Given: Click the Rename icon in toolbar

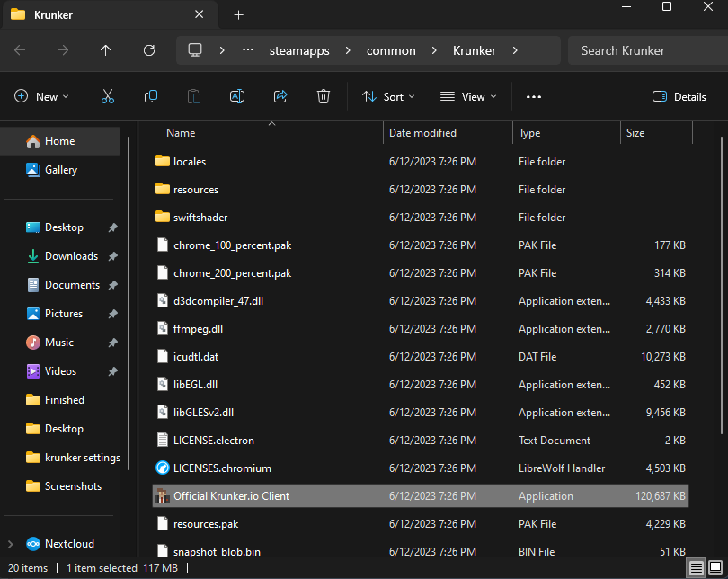Looking at the screenshot, I should [237, 96].
